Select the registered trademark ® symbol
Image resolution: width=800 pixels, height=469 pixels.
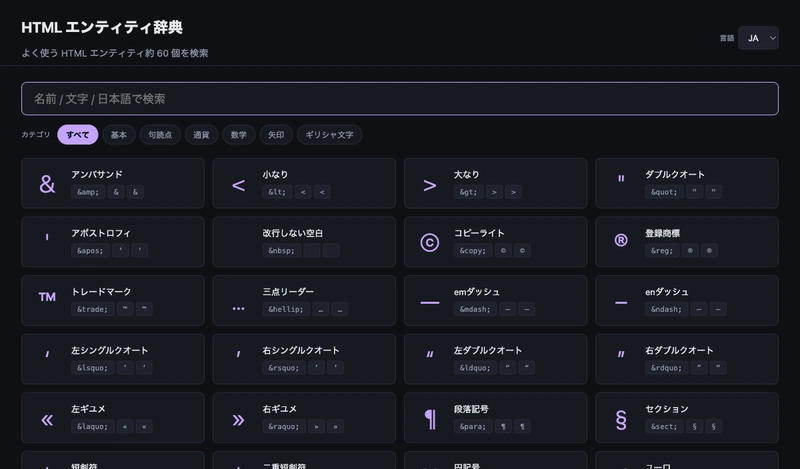click(621, 242)
